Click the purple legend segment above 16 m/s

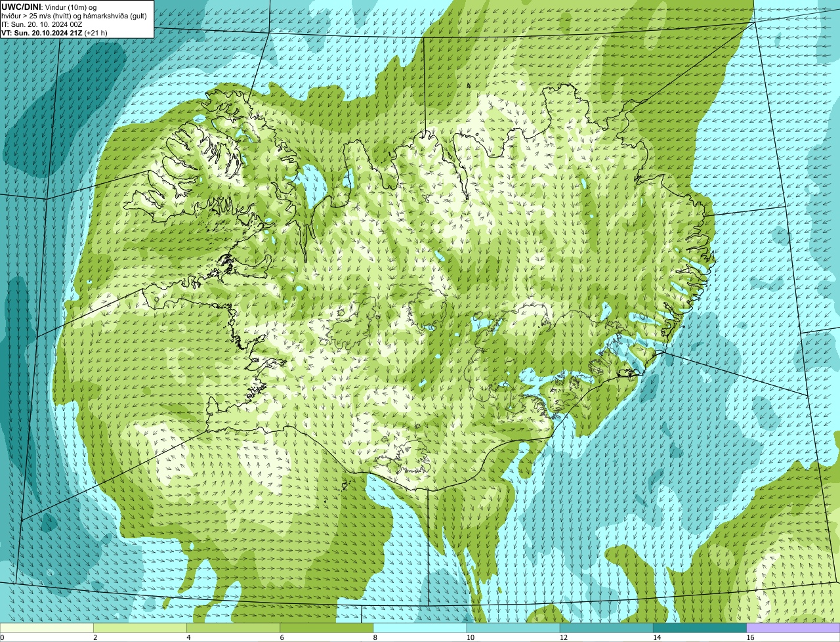coord(793,628)
